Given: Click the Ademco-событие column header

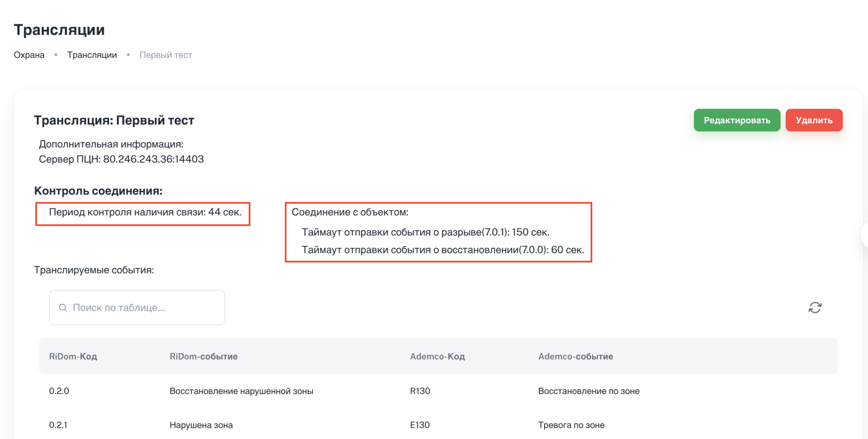Looking at the screenshot, I should point(576,356).
